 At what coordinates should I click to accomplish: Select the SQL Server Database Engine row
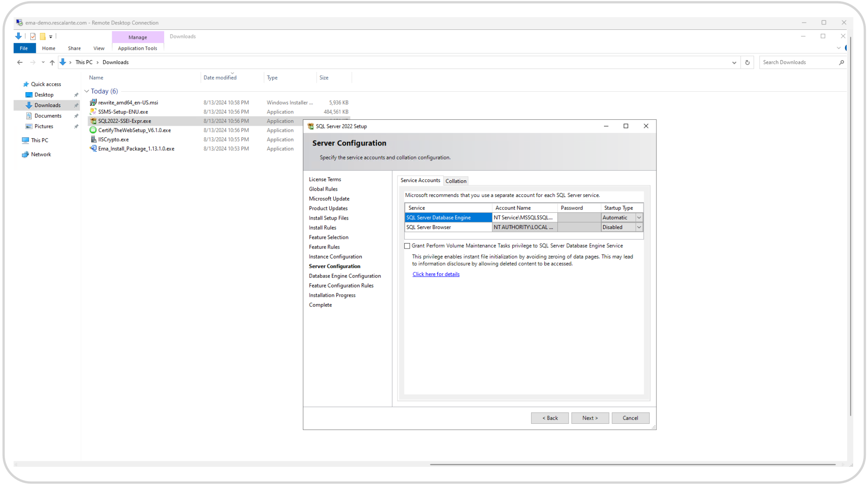pos(448,218)
